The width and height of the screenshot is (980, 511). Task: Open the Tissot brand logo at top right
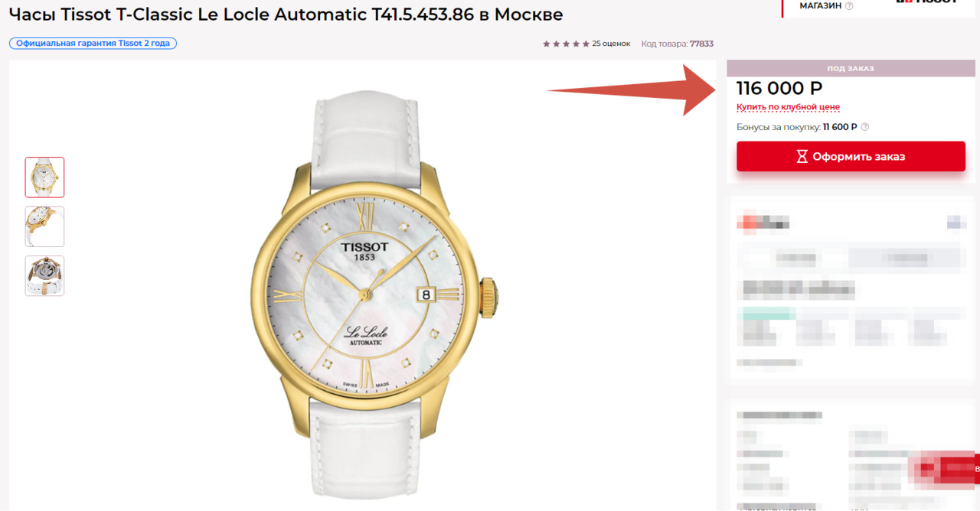(x=926, y=2)
